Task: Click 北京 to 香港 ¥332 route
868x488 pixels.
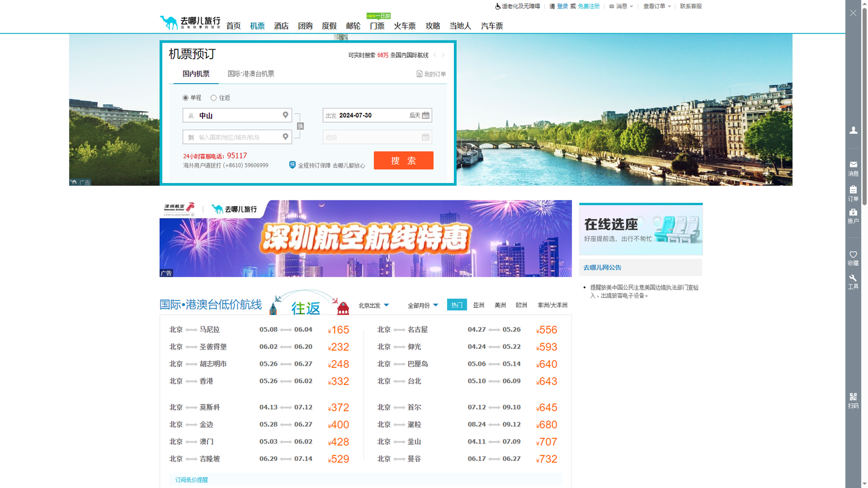Action: pos(259,381)
